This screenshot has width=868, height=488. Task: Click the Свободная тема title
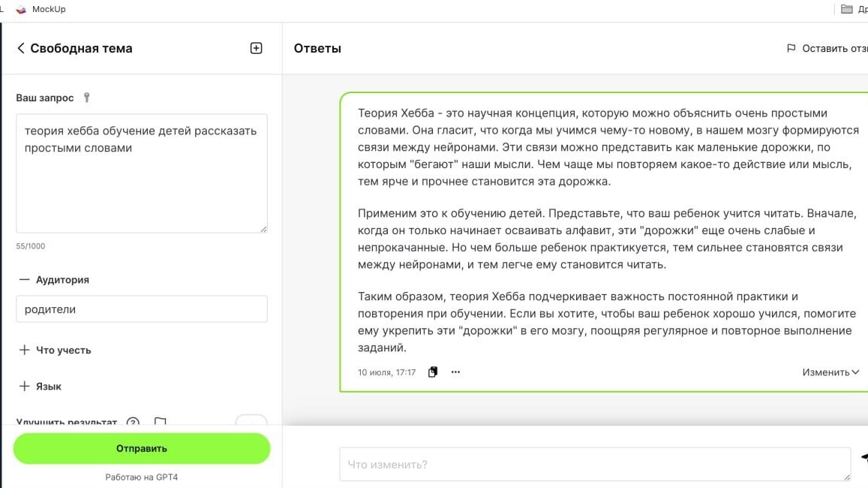coord(81,48)
